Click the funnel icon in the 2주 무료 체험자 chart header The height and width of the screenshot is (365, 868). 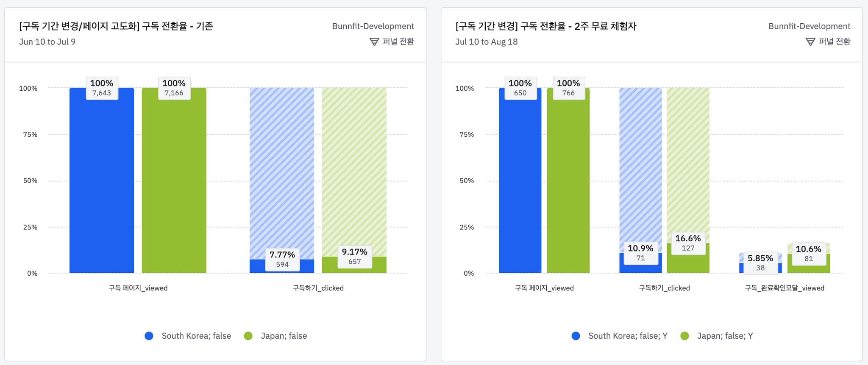(810, 41)
